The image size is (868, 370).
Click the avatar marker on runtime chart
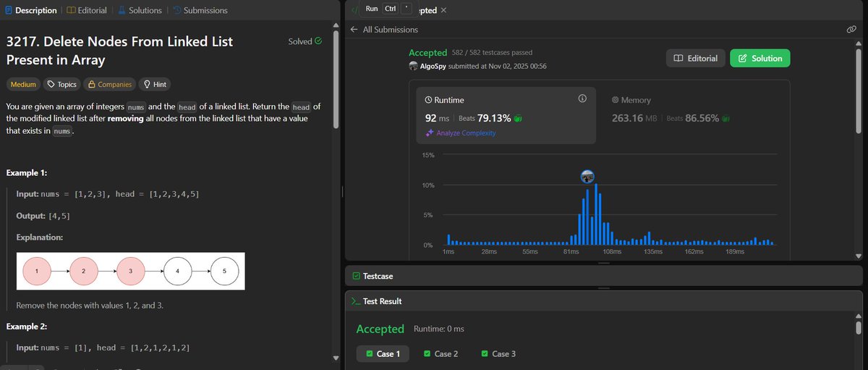[587, 177]
